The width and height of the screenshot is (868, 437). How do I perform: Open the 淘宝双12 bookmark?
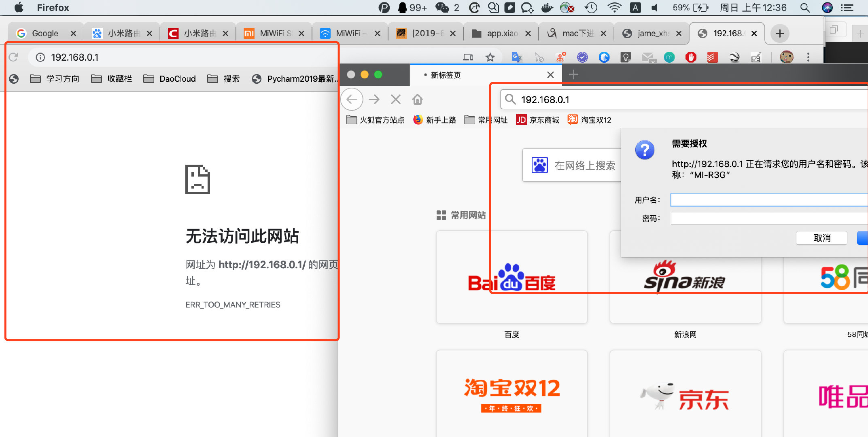click(x=590, y=120)
